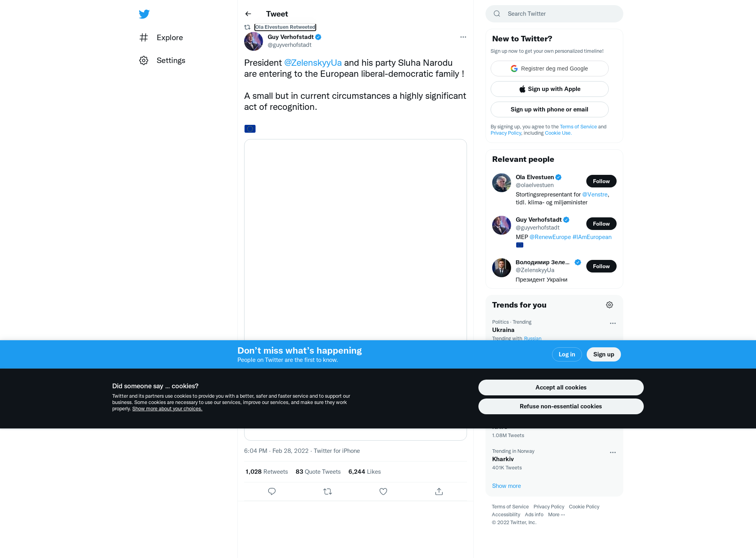The image size is (756, 558).
Task: Click Guy Verhofstadt's avatar on tweet
Action: (254, 41)
